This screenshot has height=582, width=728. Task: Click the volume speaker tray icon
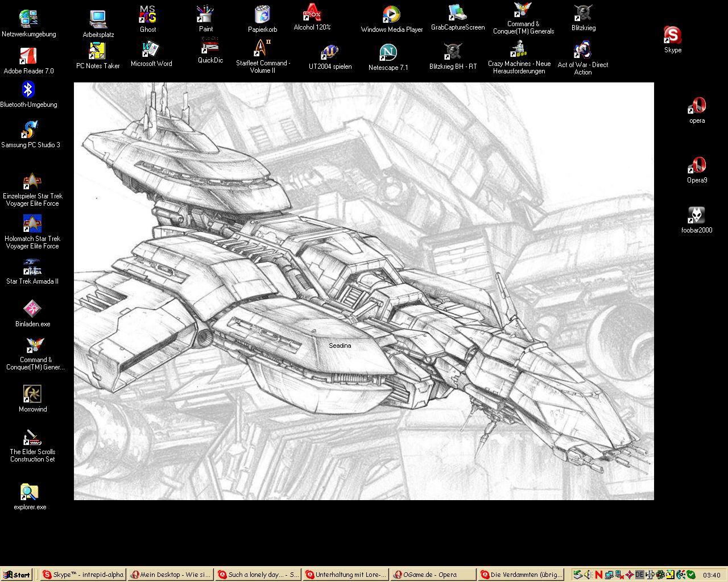[588, 575]
